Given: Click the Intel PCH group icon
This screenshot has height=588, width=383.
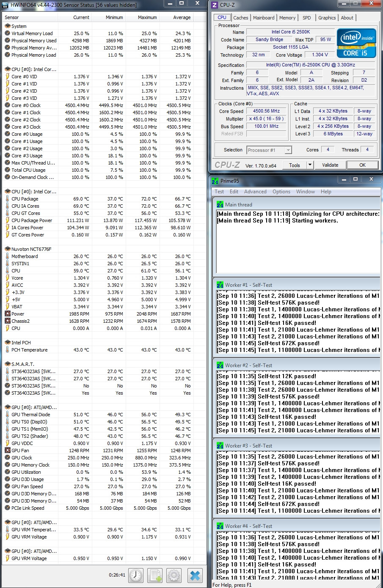Looking at the screenshot, I should [7, 342].
